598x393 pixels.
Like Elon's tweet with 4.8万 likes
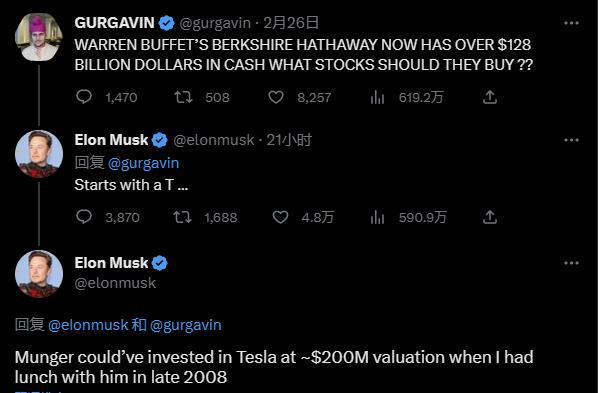(x=280, y=217)
